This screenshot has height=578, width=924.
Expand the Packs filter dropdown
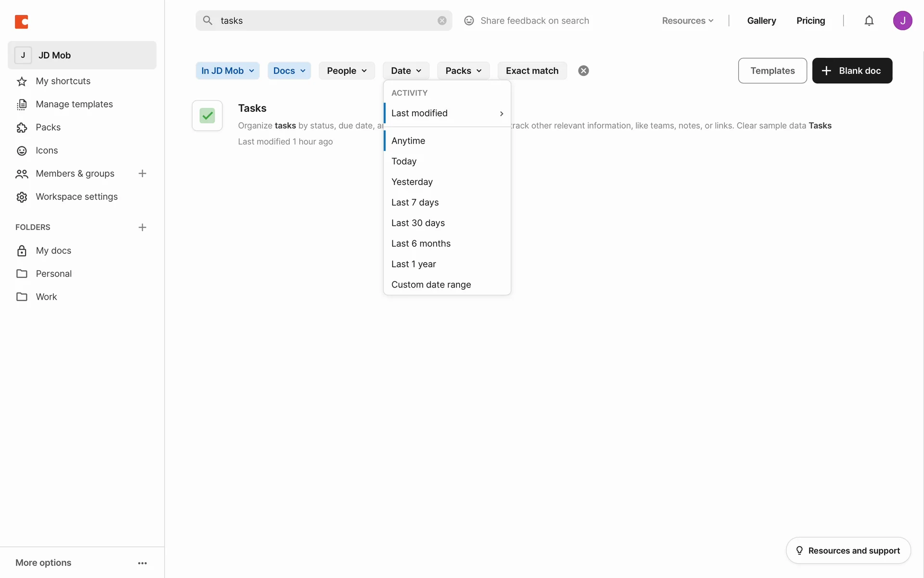pos(463,71)
